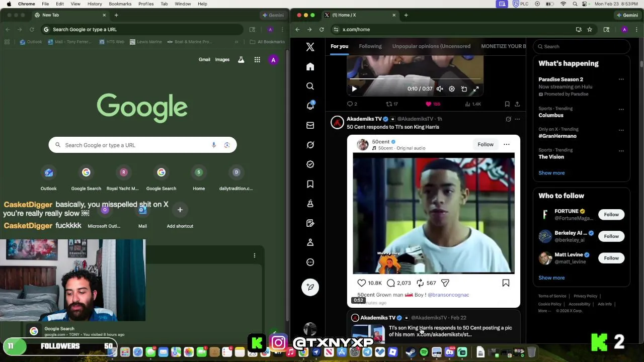
Task: Open Google Lens image search icon
Action: 227,145
